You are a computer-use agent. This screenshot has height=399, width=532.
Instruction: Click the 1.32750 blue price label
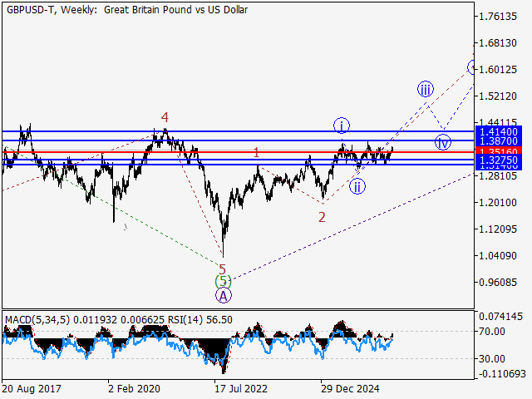[x=499, y=160]
